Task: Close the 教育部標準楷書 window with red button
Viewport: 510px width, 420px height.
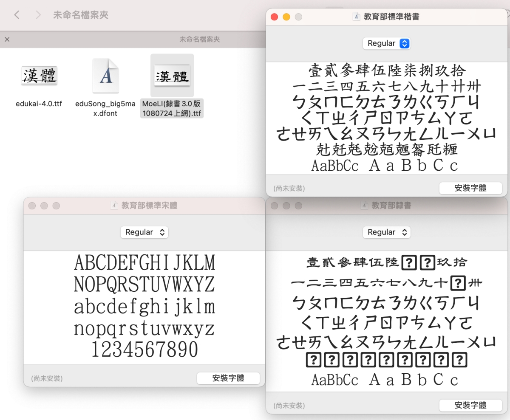Action: (274, 17)
